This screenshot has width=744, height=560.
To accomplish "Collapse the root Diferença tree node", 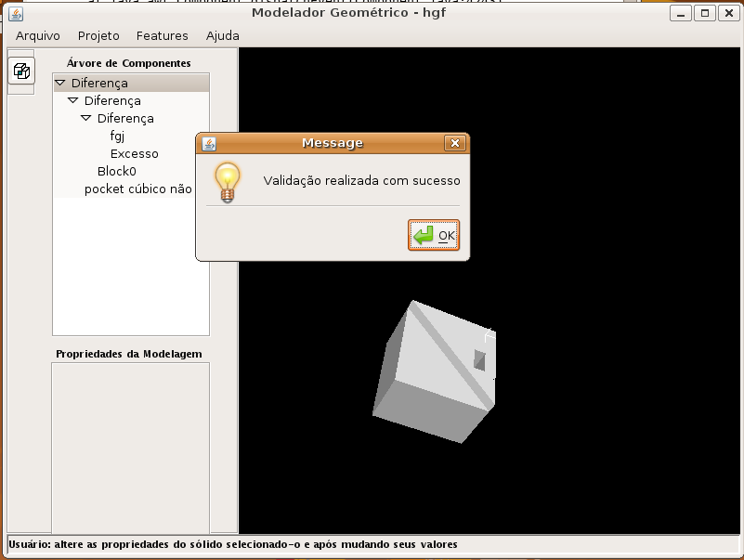I will 60,83.
